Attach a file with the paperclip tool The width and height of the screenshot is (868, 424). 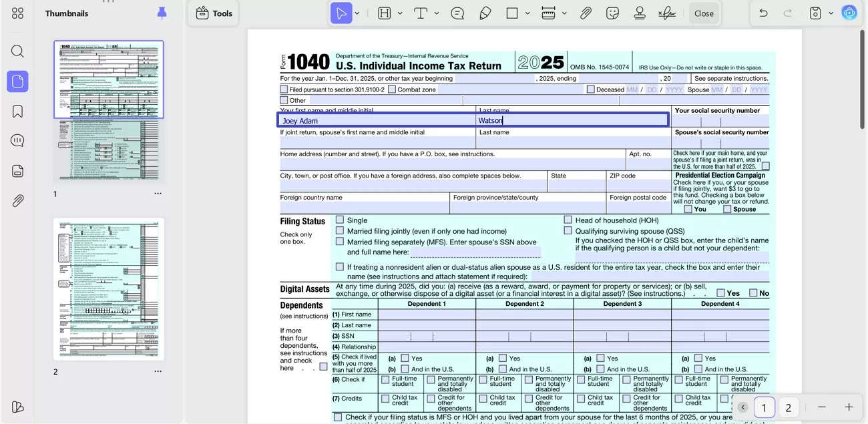(586, 13)
